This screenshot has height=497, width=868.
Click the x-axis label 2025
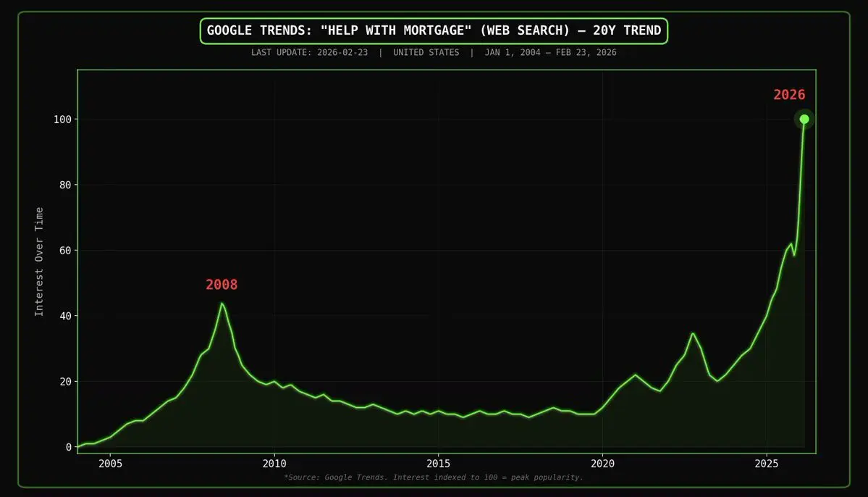(x=766, y=464)
